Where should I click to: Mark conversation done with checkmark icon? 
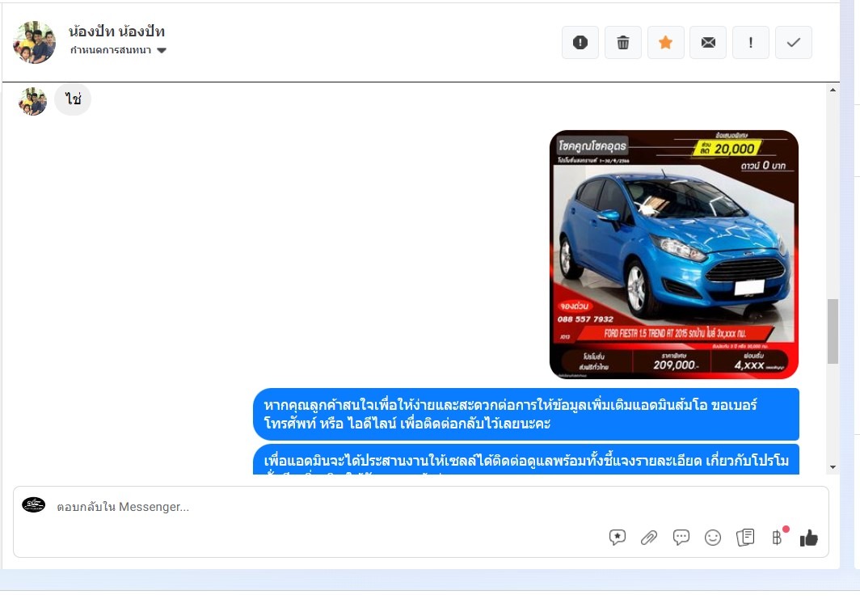click(794, 42)
